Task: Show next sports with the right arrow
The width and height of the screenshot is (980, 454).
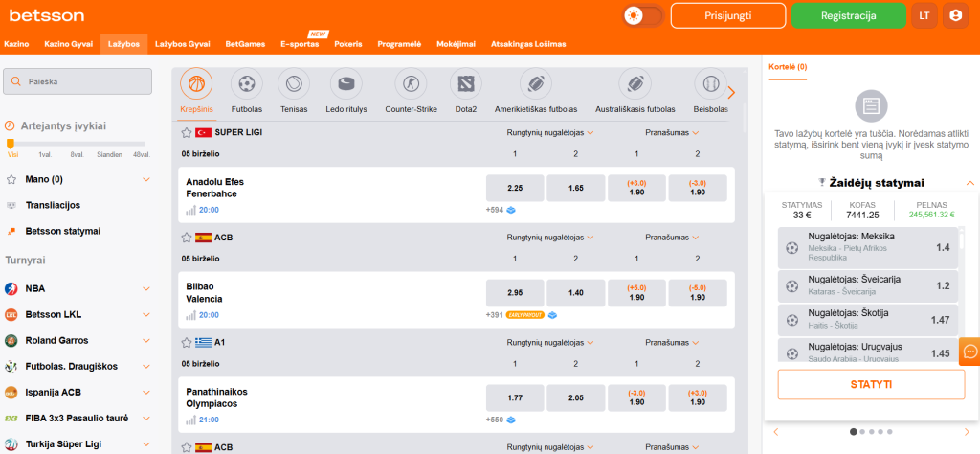Action: coord(732,93)
